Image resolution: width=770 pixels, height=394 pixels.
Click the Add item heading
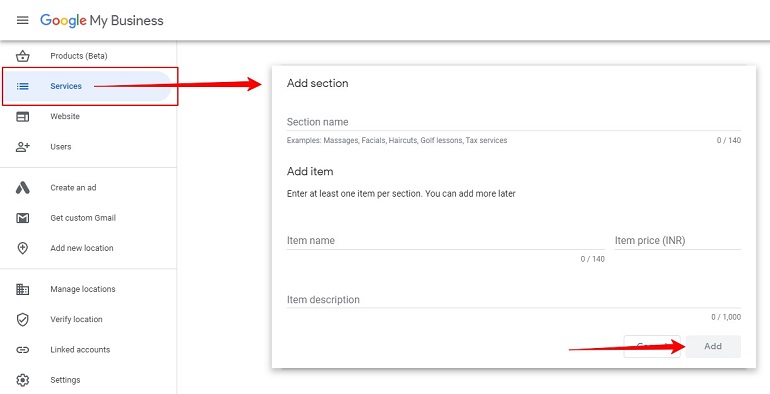pos(310,171)
